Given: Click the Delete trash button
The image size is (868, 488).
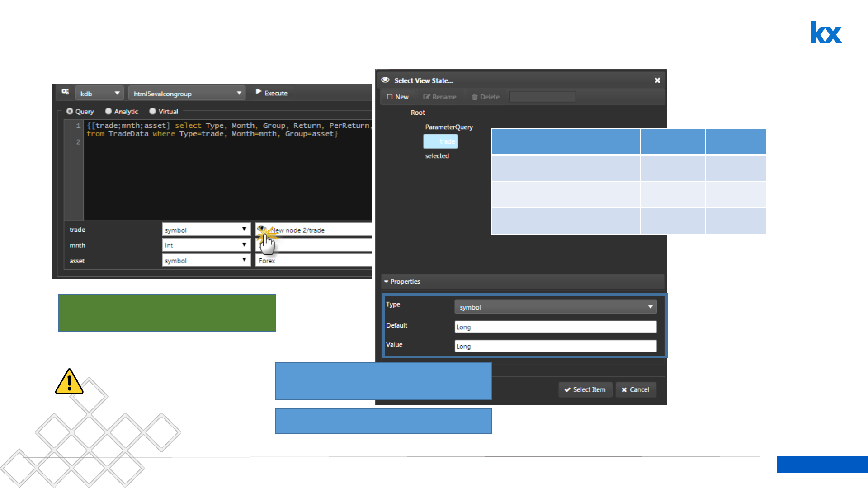Looking at the screenshot, I should coord(486,97).
